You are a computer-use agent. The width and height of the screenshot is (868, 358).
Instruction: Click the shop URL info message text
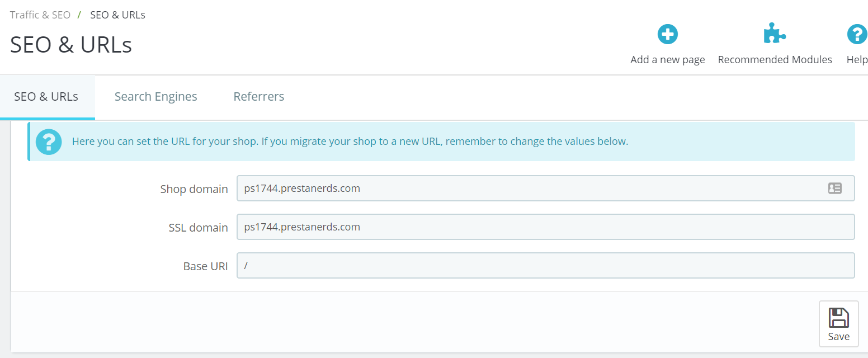(x=350, y=142)
